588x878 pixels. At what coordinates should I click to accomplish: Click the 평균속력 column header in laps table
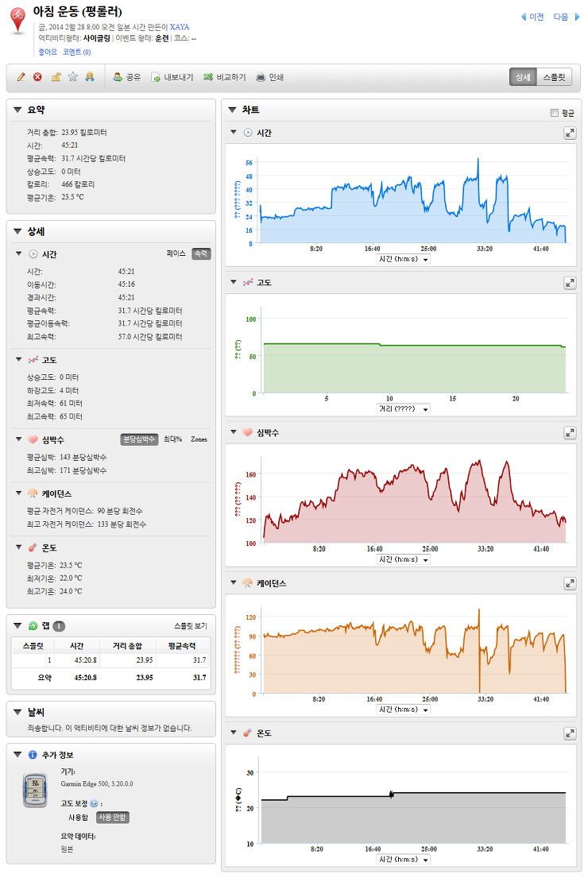pyautogui.click(x=182, y=646)
